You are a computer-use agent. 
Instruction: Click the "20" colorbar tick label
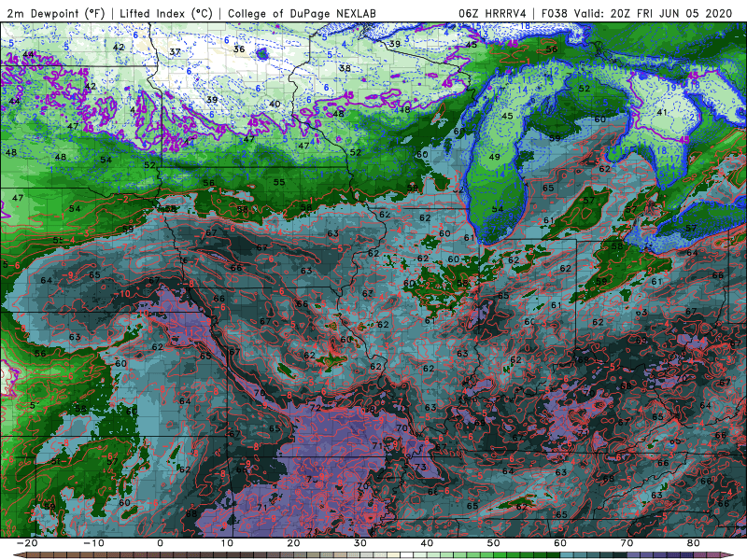[293, 543]
